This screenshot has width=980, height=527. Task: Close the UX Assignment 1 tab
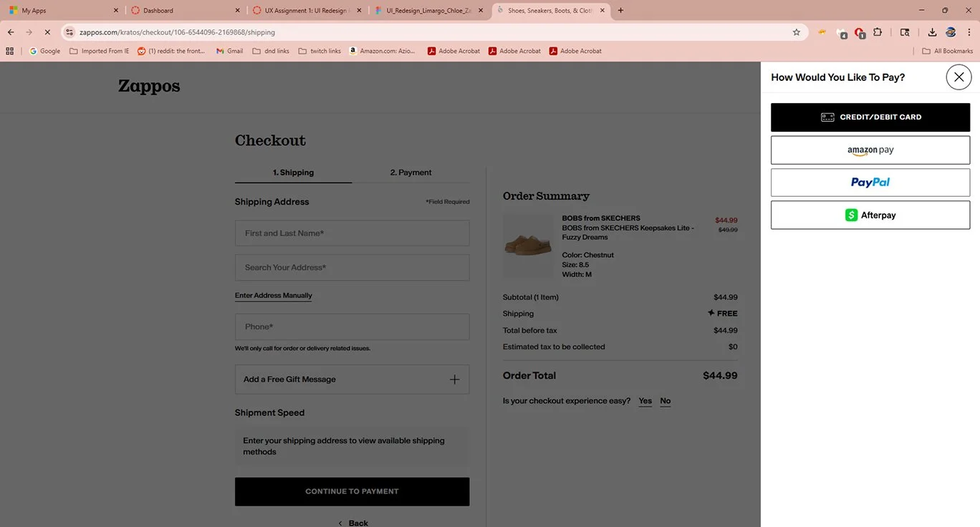(x=360, y=11)
